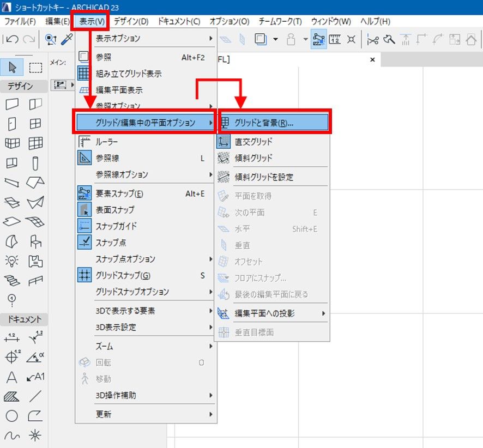Select the Text tool A icon
Image resolution: width=483 pixels, height=448 pixels.
(12, 377)
